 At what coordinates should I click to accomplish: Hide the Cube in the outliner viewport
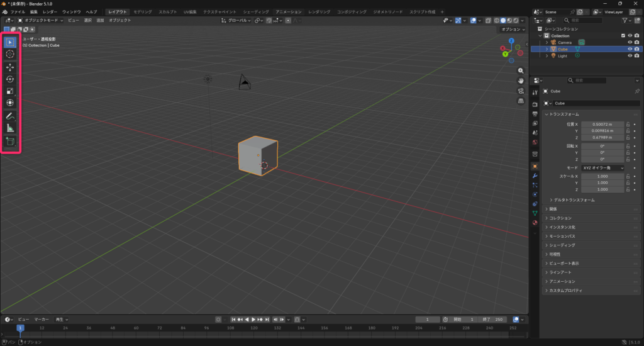[630, 49]
